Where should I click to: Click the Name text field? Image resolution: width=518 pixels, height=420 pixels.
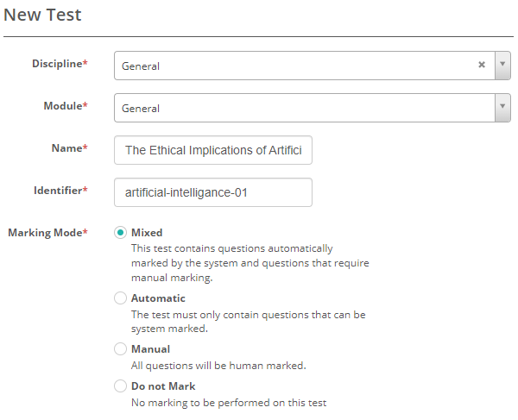tap(213, 150)
